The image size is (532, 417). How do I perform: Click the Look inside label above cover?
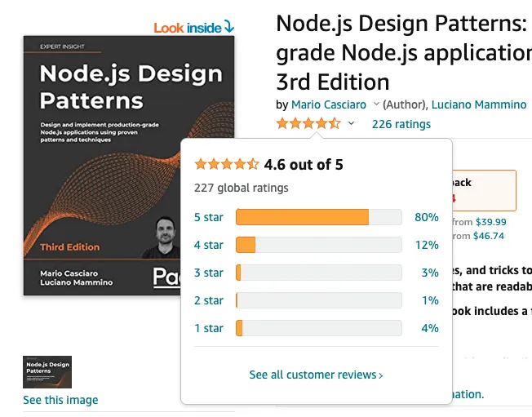(x=193, y=28)
